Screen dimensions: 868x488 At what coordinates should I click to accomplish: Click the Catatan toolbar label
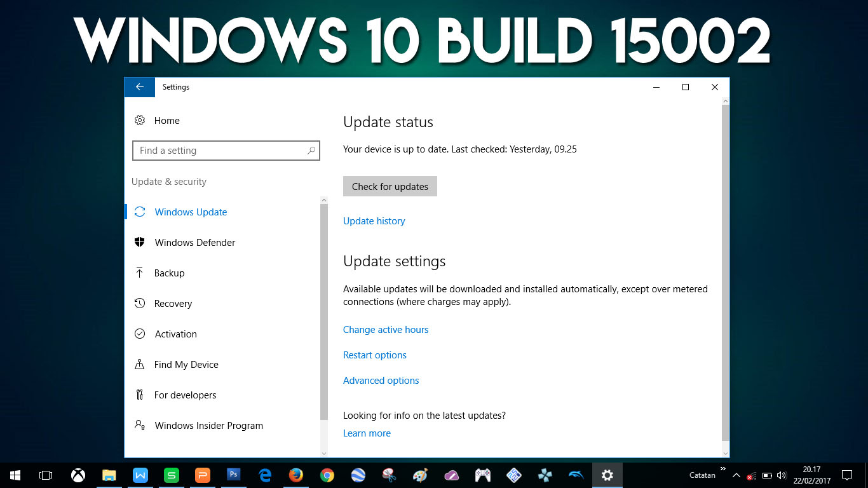click(702, 475)
